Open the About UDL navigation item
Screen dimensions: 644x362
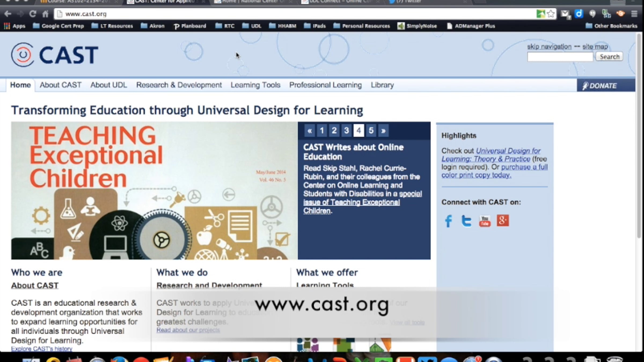[109, 85]
